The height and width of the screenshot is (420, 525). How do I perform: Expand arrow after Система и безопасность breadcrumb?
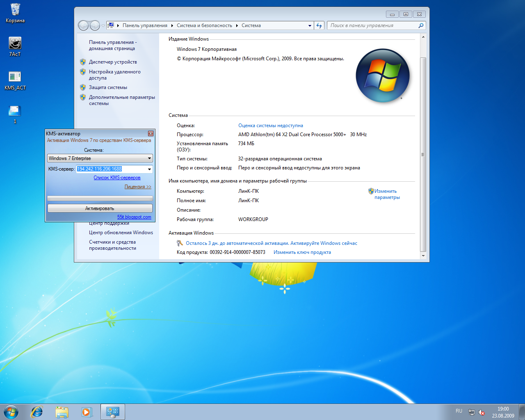[x=237, y=25]
